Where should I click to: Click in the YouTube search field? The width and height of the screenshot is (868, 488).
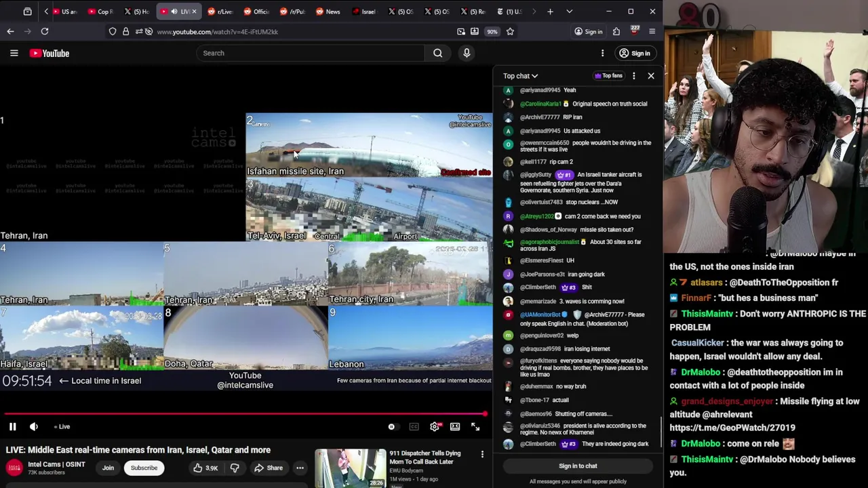311,53
